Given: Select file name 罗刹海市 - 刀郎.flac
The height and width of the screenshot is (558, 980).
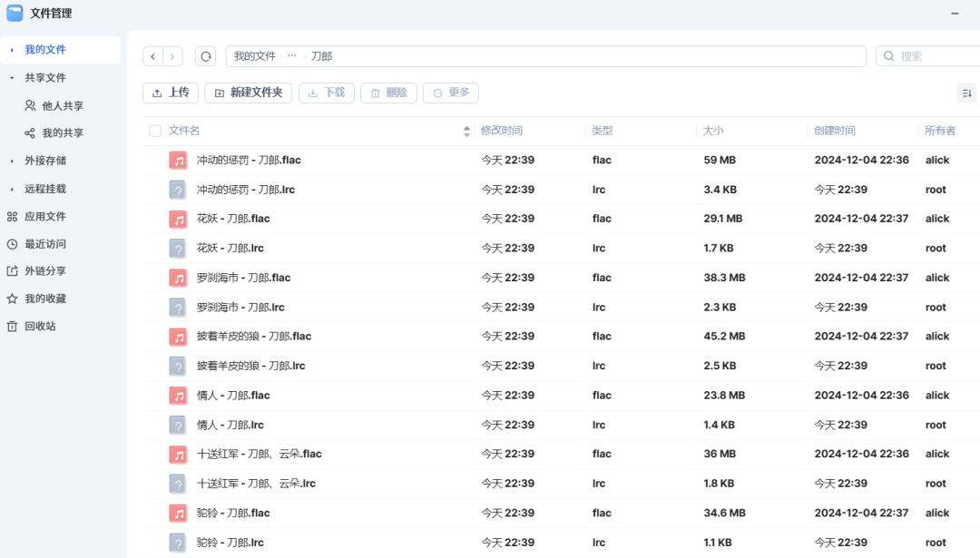Looking at the screenshot, I should (x=244, y=278).
